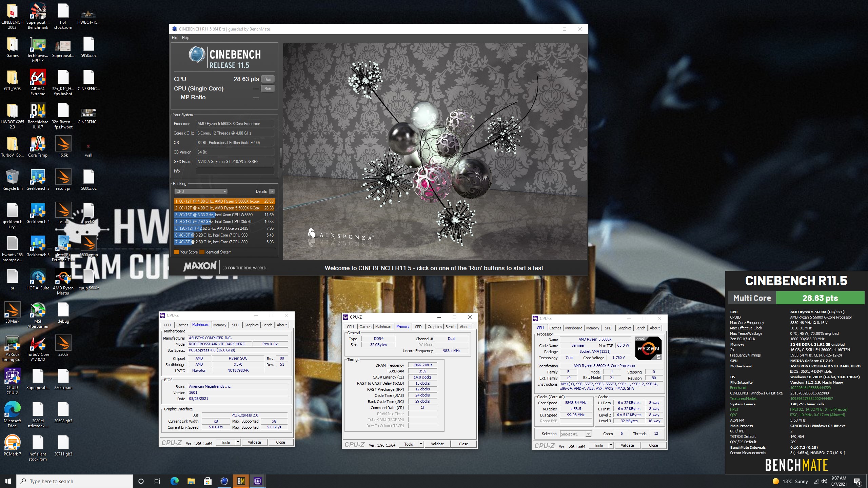Click Tools button in CPU tab CPU-Z window
Image resolution: width=868 pixels, height=488 pixels.
point(598,445)
